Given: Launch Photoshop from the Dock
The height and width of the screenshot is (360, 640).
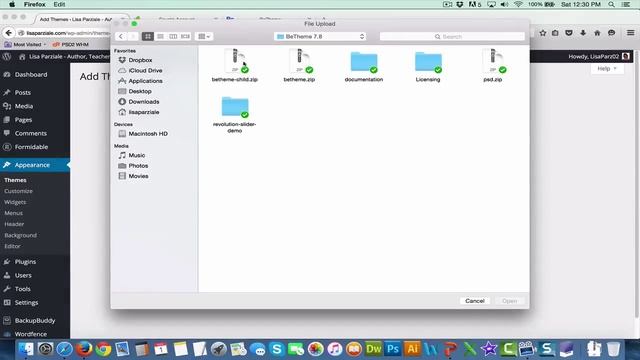Looking at the screenshot, I should click(393, 349).
